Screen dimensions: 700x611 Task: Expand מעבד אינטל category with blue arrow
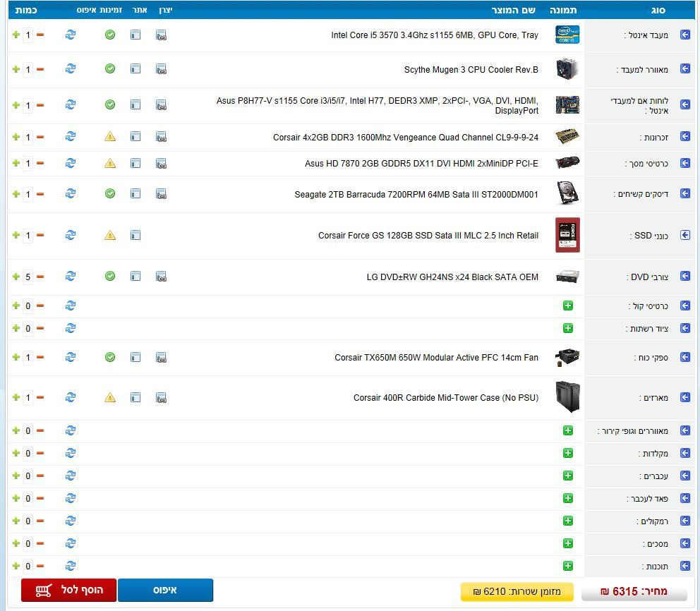click(684, 35)
